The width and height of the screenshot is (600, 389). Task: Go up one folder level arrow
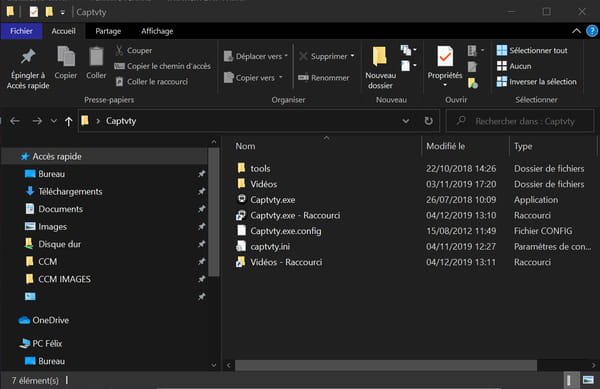tap(68, 122)
